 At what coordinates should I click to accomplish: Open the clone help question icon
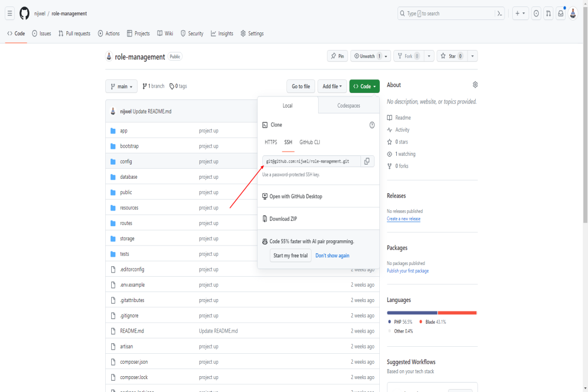pyautogui.click(x=372, y=125)
